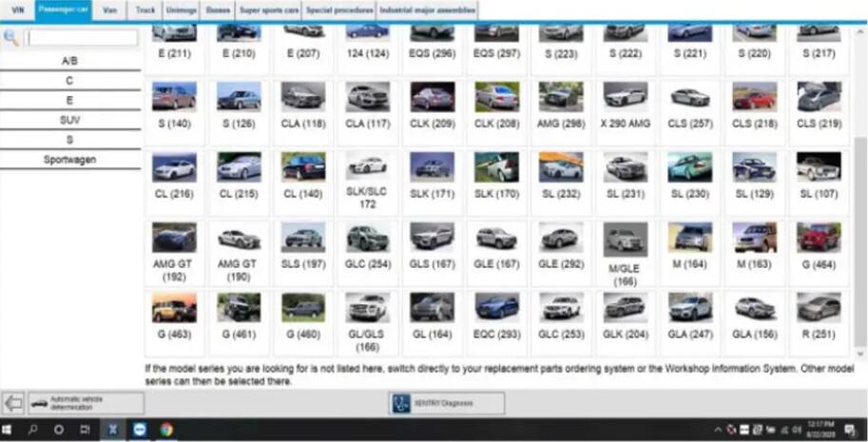The height and width of the screenshot is (442, 868).
Task: Select the SLS (197) model
Action: (x=303, y=252)
